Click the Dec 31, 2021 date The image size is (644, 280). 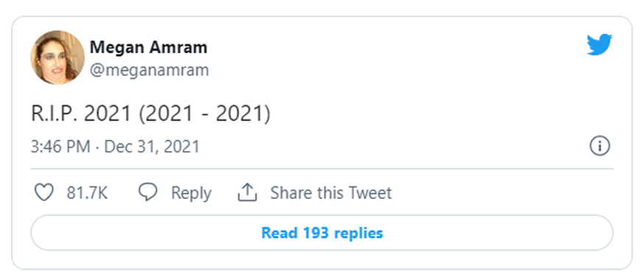pyautogui.click(x=152, y=147)
